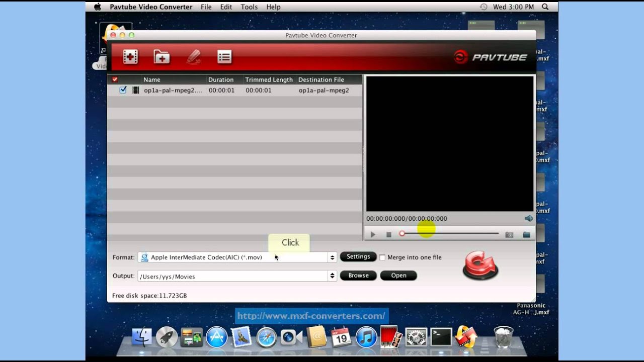644x362 pixels.
Task: Open the Tools menu
Action: [249, 7]
